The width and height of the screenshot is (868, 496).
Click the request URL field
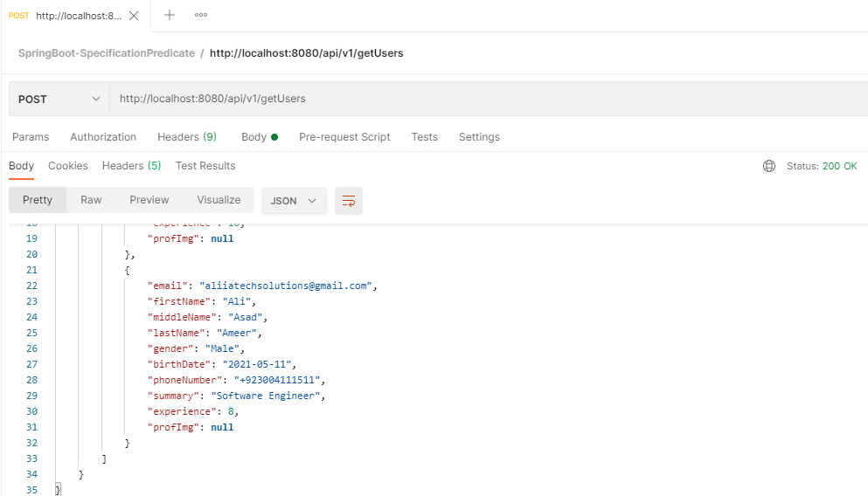click(x=489, y=99)
